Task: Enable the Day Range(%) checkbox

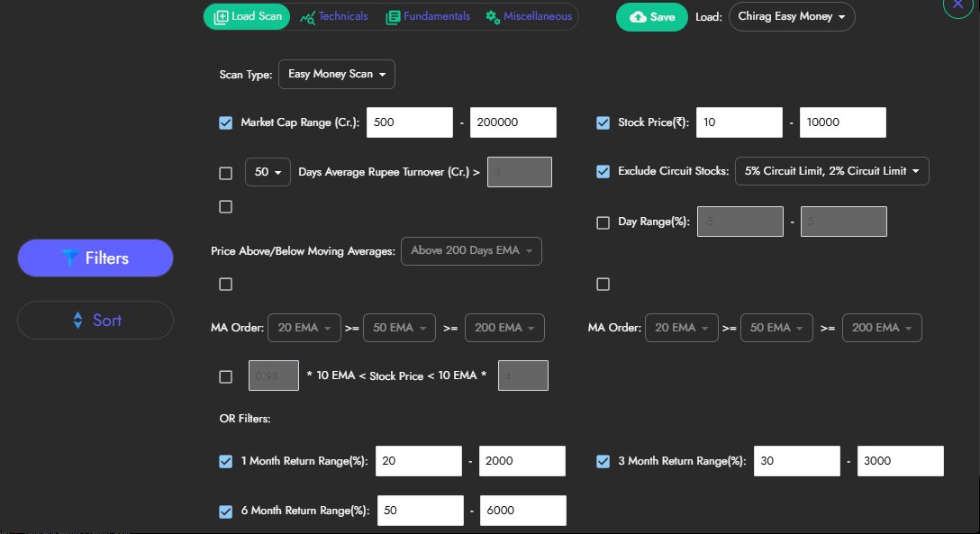Action: 603,223
